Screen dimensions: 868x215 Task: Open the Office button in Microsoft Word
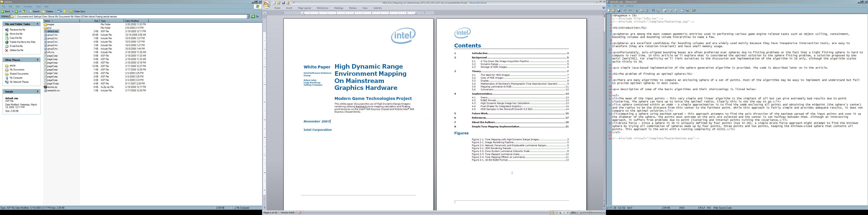(x=267, y=4)
